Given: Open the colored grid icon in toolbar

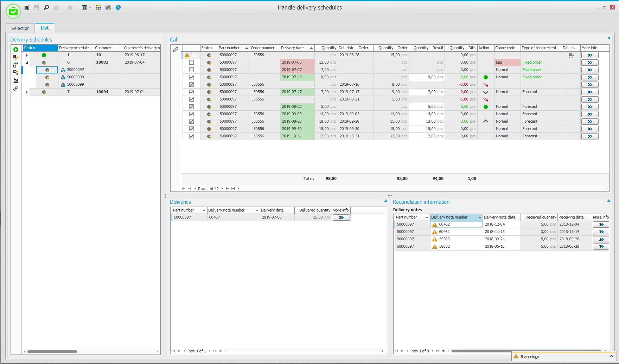Looking at the screenshot, I should click(98, 7).
